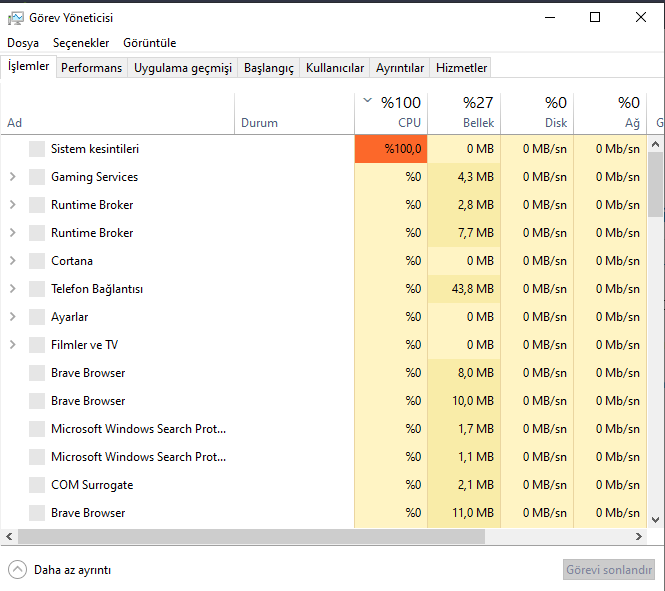Click the horizontal scrollbar under the process list
The image size is (665, 591).
[x=250, y=537]
